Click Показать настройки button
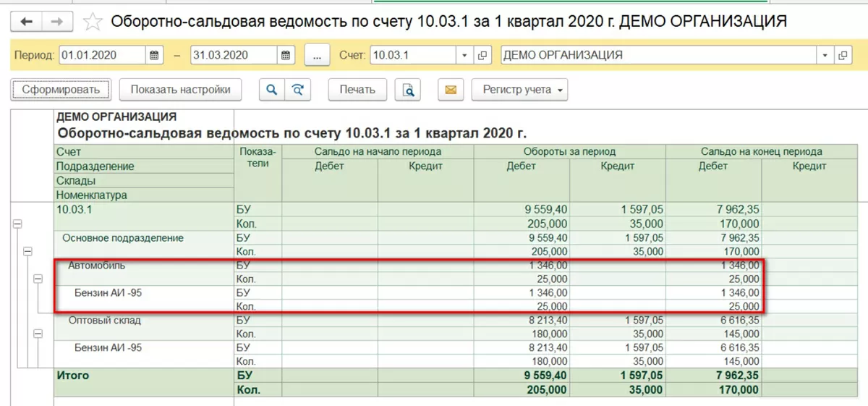The width and height of the screenshot is (868, 406). tap(181, 90)
